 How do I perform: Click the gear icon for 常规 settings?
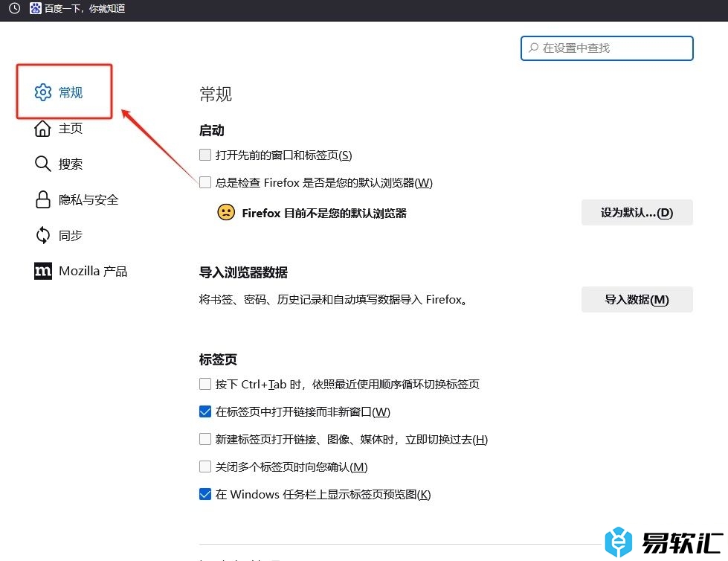[42, 92]
